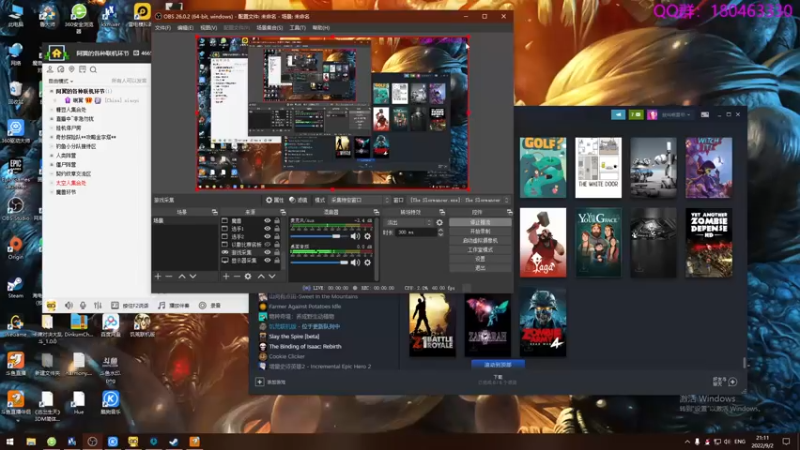Adjust the desktop audio volume slider
Screen dimensions: 800x450
319,262
